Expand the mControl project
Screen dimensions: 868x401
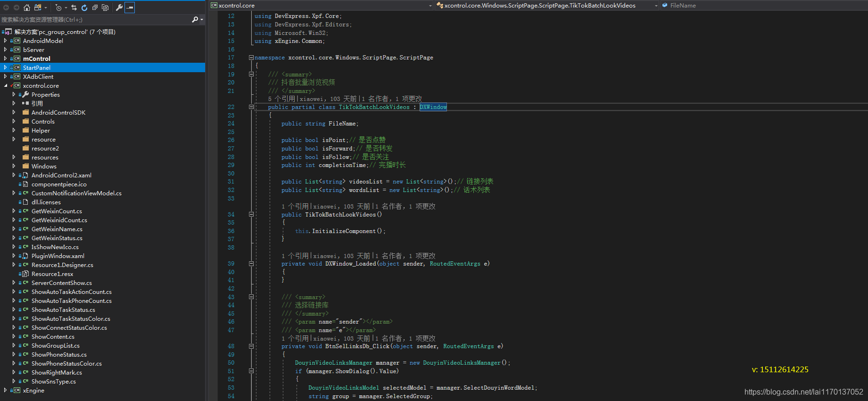click(x=5, y=58)
